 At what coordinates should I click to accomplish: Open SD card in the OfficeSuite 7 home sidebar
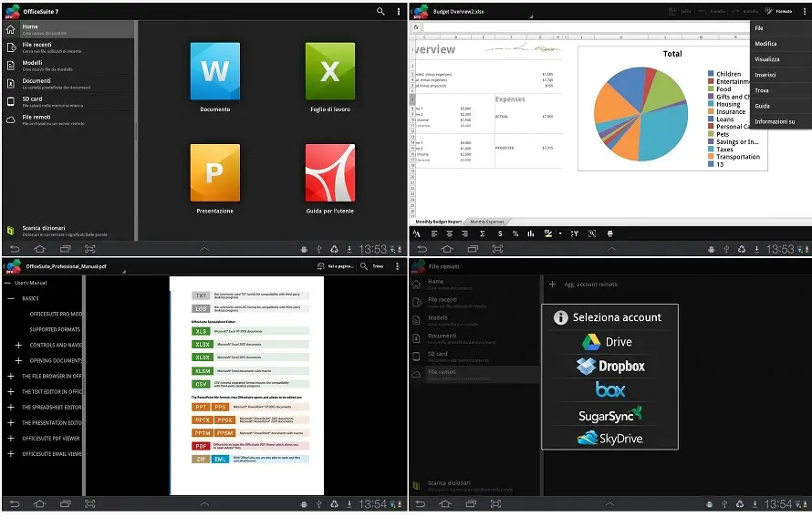click(68, 101)
